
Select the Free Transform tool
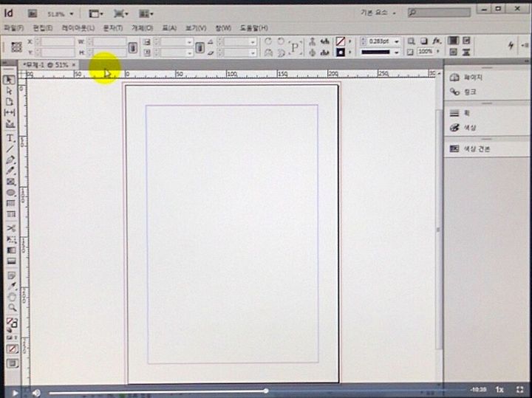(11, 239)
